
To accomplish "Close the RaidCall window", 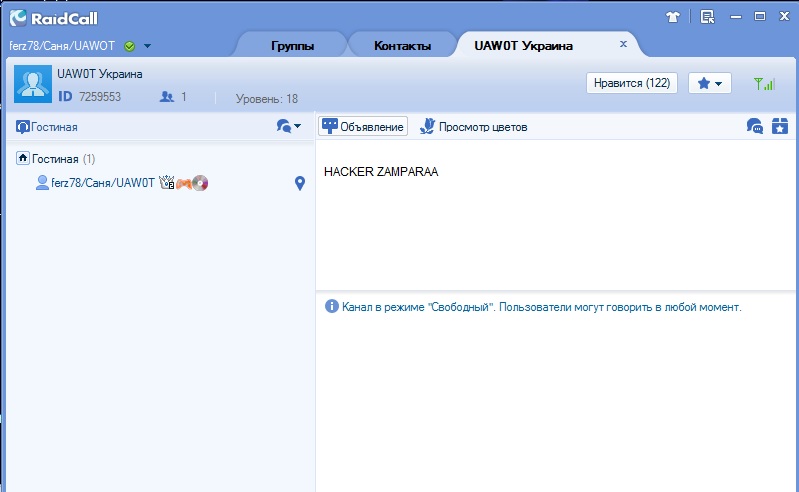I will 784,16.
